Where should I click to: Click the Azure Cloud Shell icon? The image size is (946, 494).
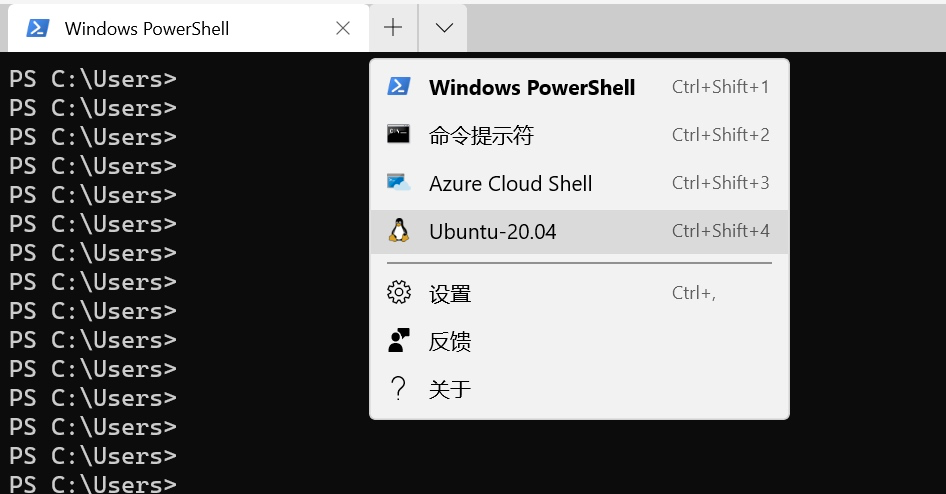click(399, 183)
